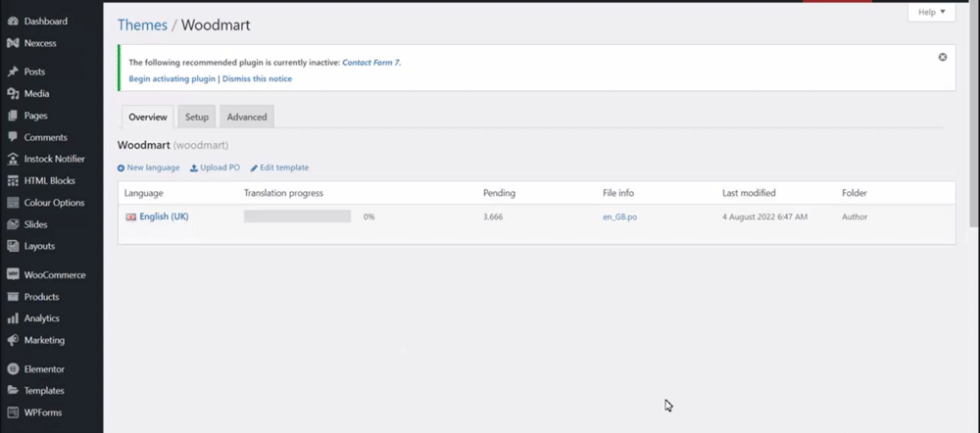
Task: Click the Elementor icon
Action: coord(13,369)
